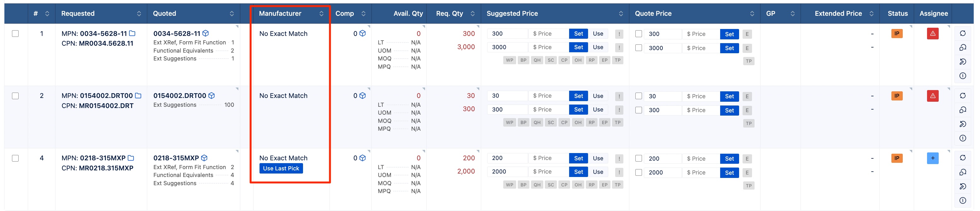Click orange IP status badge in row 2
980x211 pixels.
coord(897,96)
